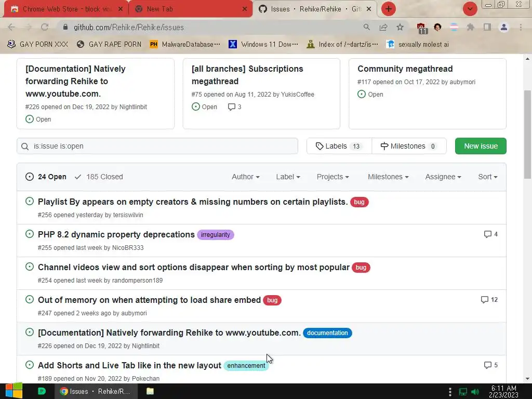Create a New issue
Viewport: 532px width, 399px height.
point(481,146)
